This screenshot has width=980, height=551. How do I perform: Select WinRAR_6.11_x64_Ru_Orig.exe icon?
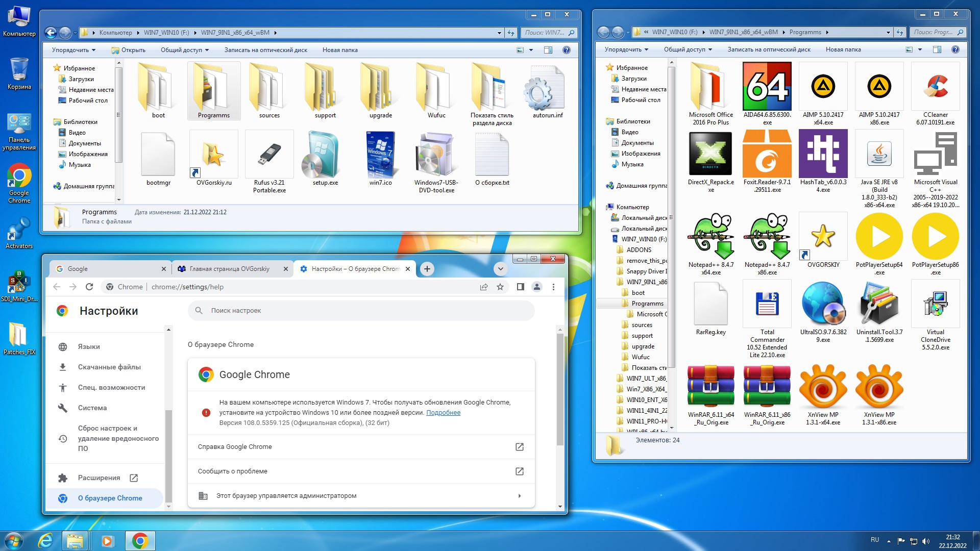[711, 386]
